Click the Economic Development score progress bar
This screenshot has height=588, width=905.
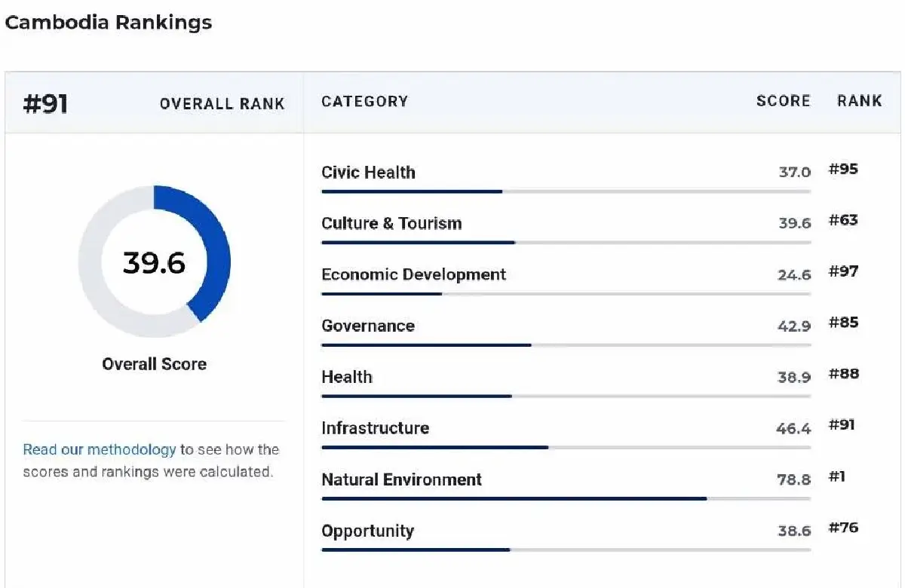566,293
